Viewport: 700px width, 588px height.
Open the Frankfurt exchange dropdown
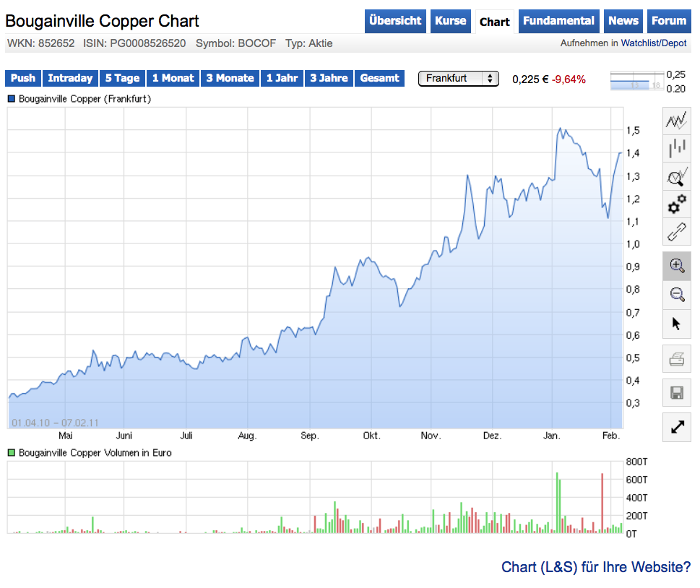coord(458,79)
